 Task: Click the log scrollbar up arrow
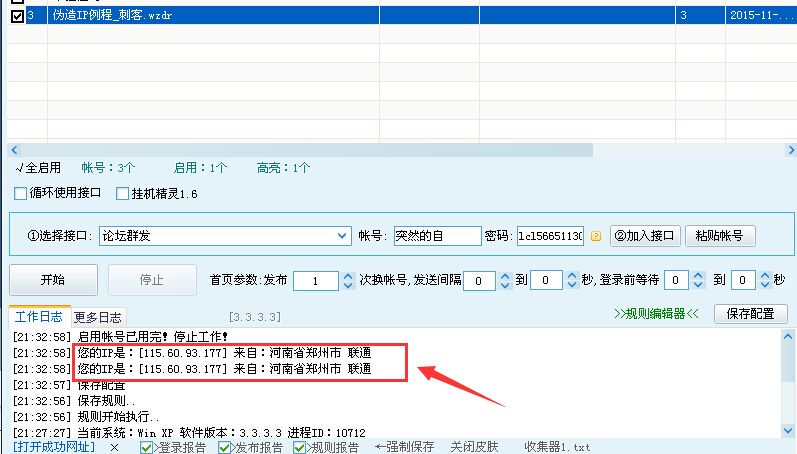[x=788, y=336]
